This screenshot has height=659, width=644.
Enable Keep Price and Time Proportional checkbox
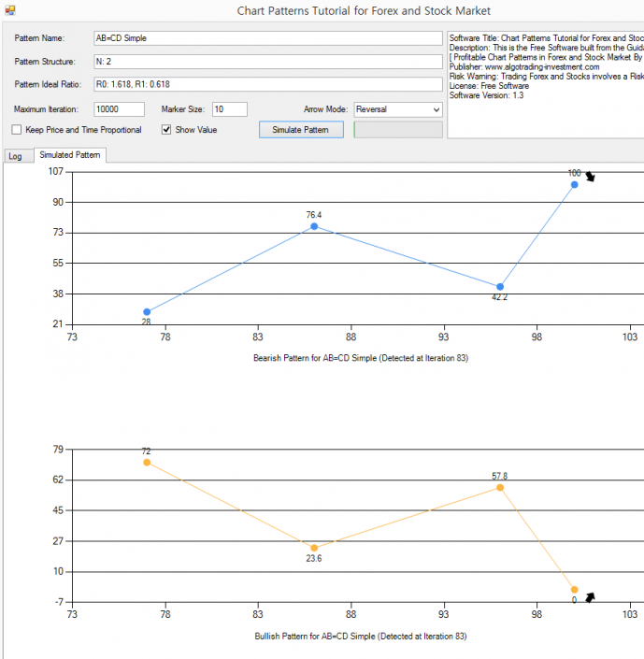click(17, 129)
